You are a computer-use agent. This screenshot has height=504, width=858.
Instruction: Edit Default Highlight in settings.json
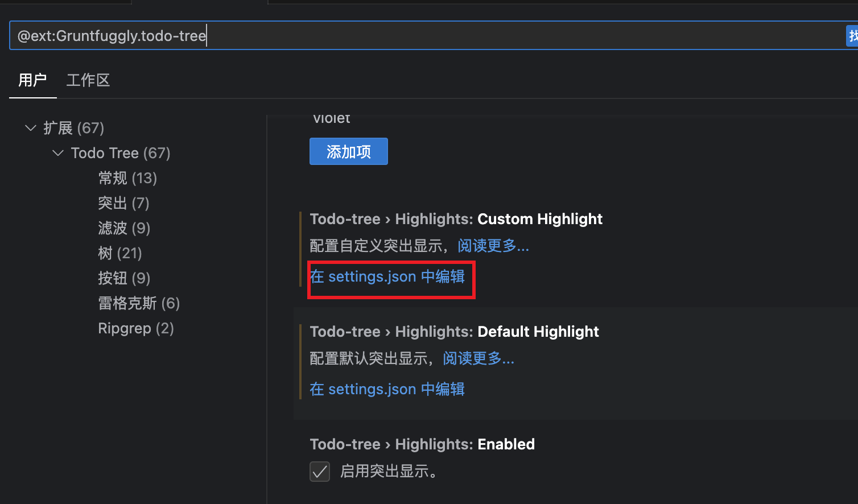click(386, 389)
